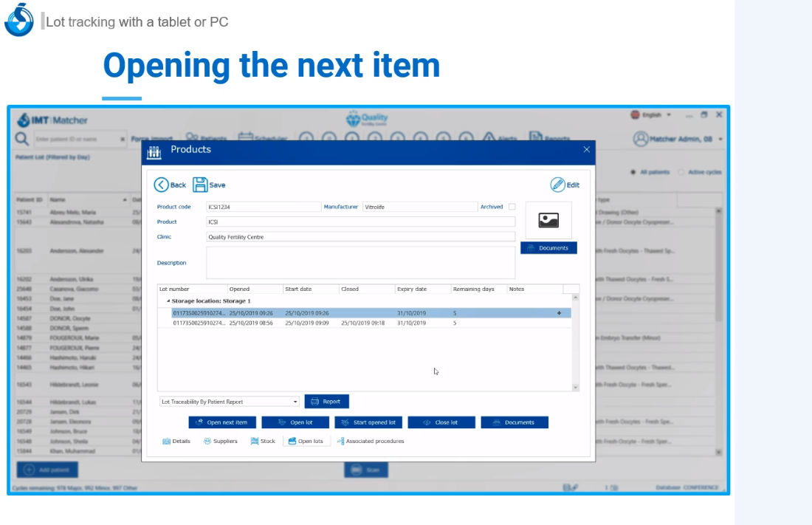Click the Description text field
The height and width of the screenshot is (525, 812).
point(360,263)
